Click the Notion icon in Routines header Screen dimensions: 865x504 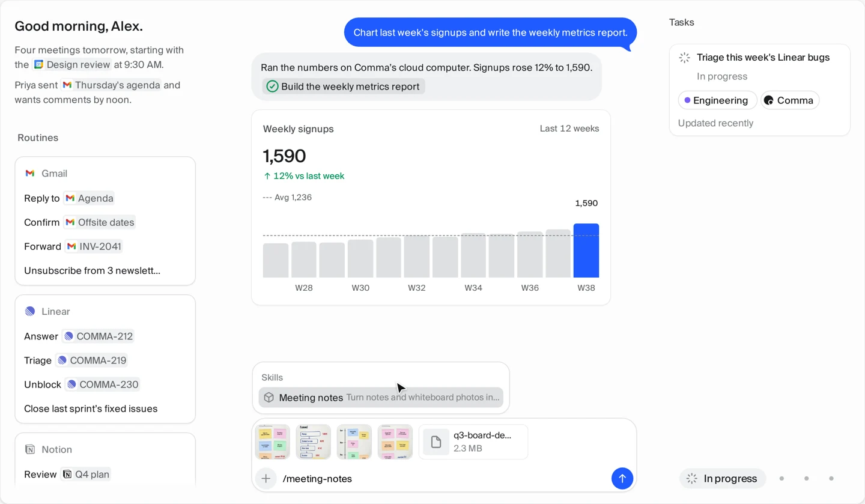coord(30,449)
